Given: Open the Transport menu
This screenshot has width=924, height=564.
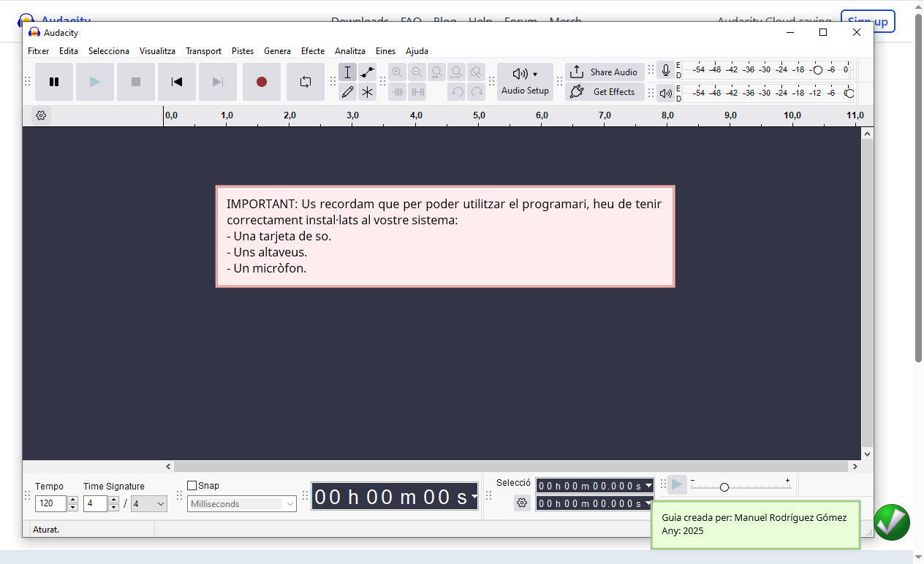Looking at the screenshot, I should pos(203,51).
